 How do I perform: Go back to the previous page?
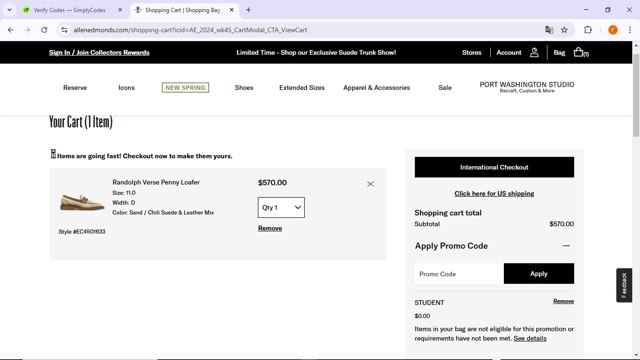point(11,30)
